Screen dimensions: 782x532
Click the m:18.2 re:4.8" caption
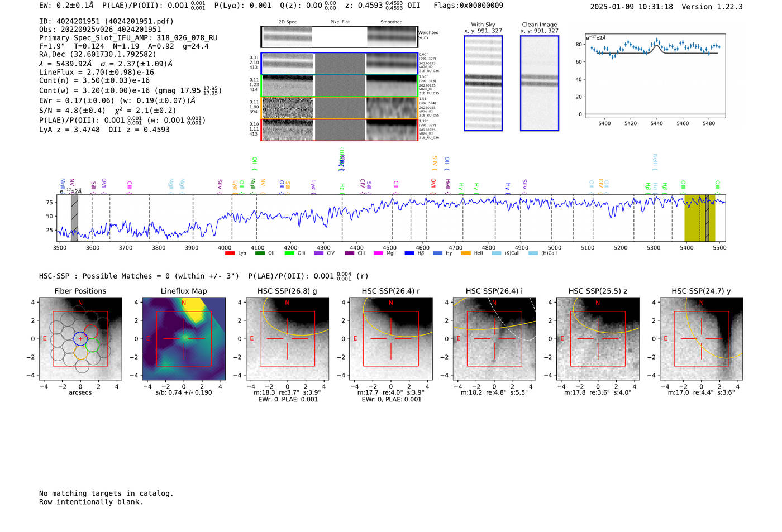point(494,392)
